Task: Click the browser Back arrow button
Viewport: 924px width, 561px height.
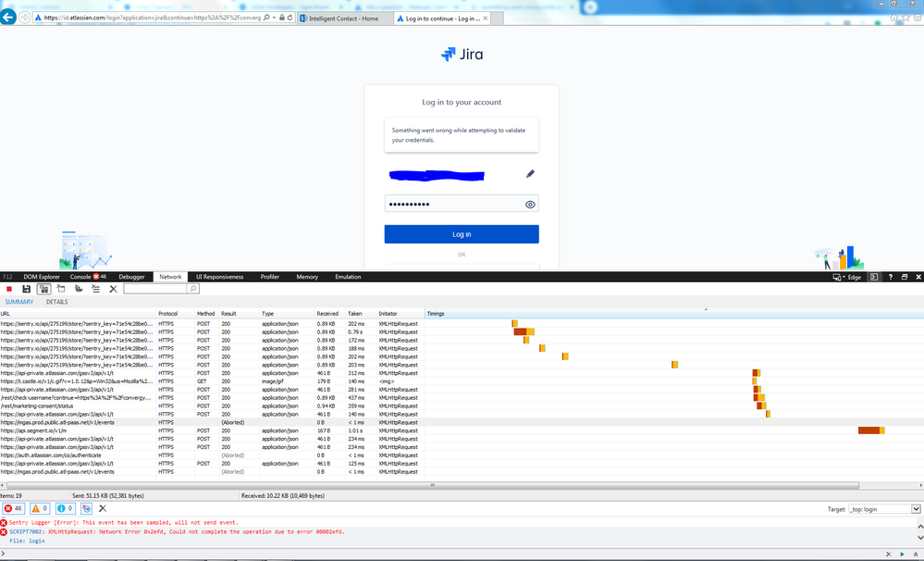Action: (x=8, y=17)
